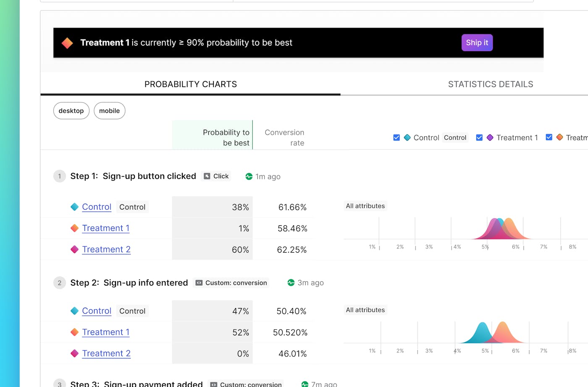Click the step number 2 circle badge
Image resolution: width=588 pixels, height=387 pixels.
pyautogui.click(x=60, y=283)
